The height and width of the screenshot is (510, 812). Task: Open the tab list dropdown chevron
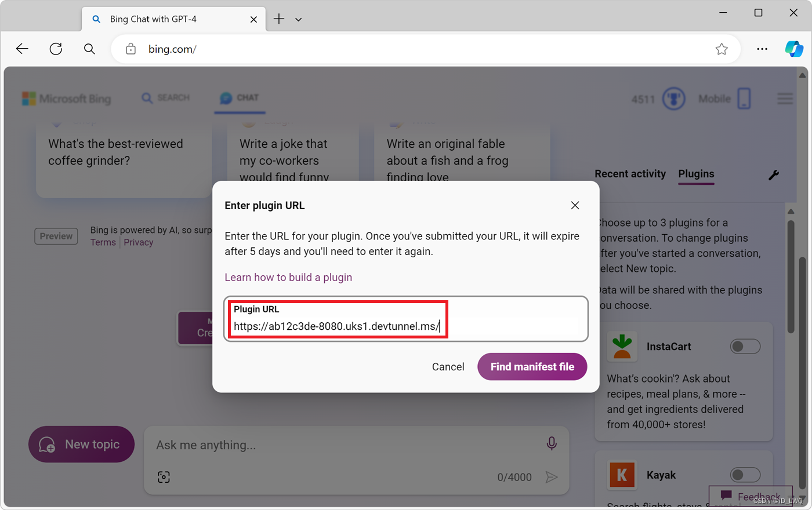click(x=298, y=20)
